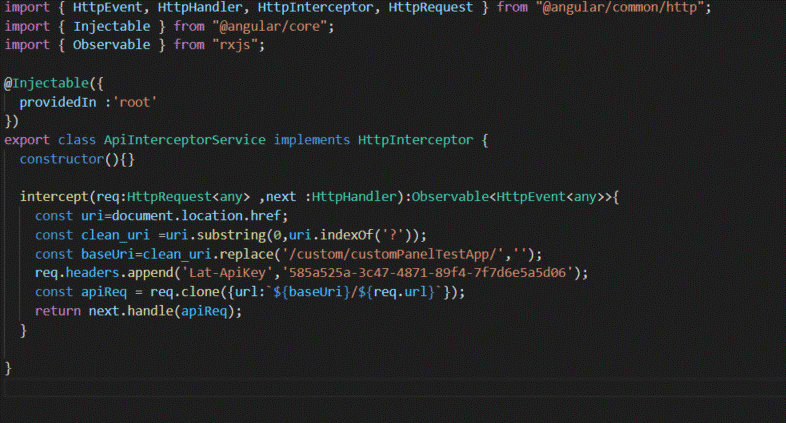Click HttpHandler type in intercept parameters

coord(353,197)
